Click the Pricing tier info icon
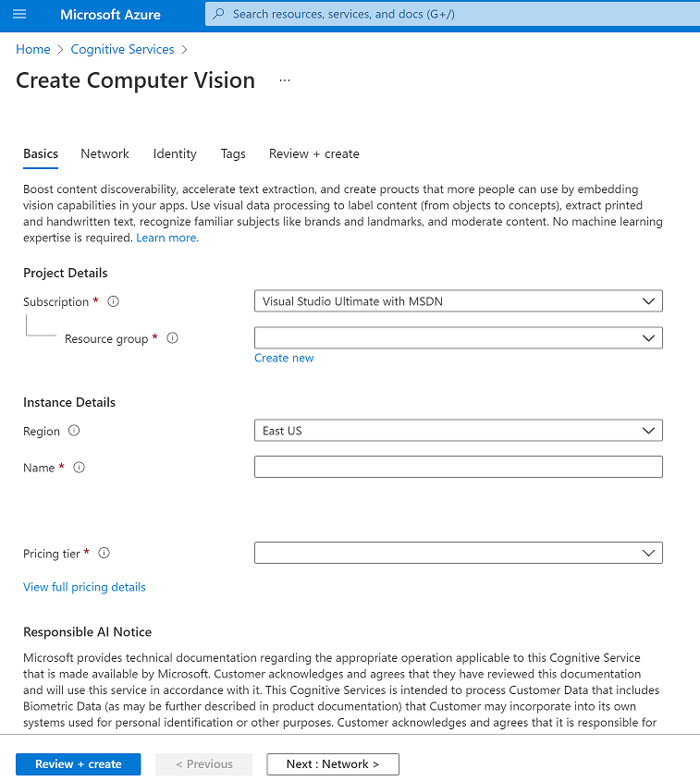Viewport: 700px width, 781px height. pos(104,554)
